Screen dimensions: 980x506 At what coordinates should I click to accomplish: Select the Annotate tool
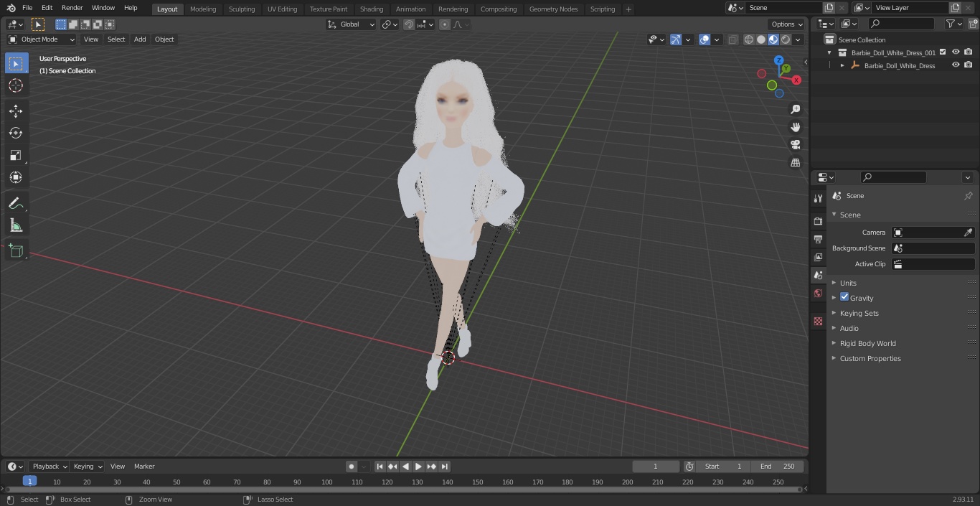coord(16,203)
